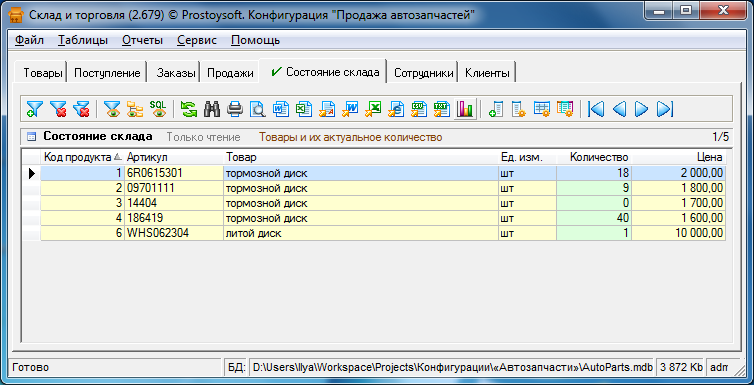
Task: Go to last record arrow
Action: 665,109
